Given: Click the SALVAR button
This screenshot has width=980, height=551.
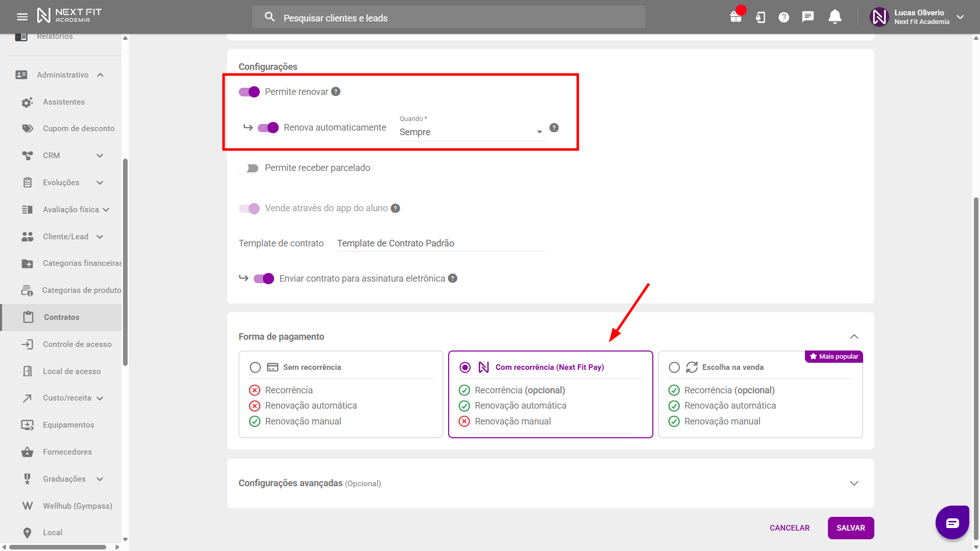Looking at the screenshot, I should (x=850, y=528).
